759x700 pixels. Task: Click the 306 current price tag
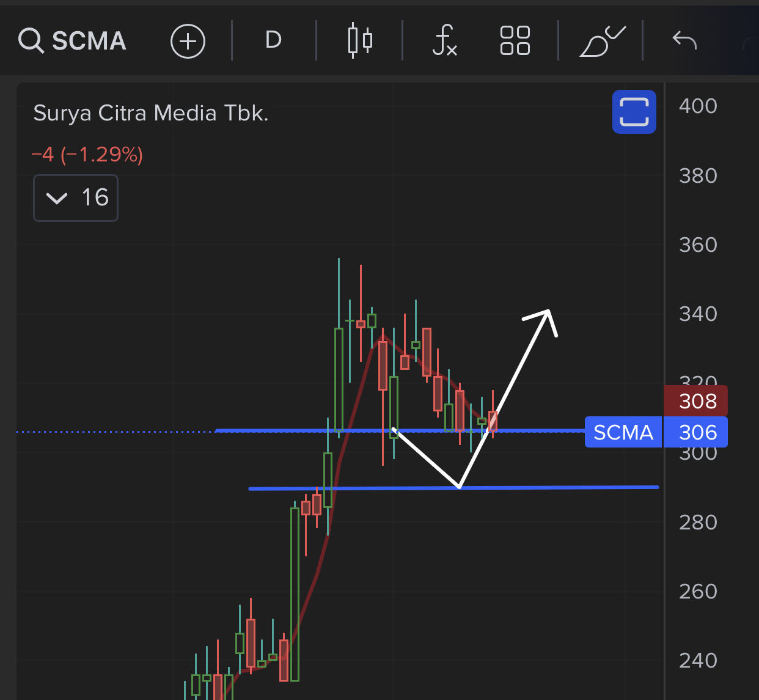coord(695,432)
